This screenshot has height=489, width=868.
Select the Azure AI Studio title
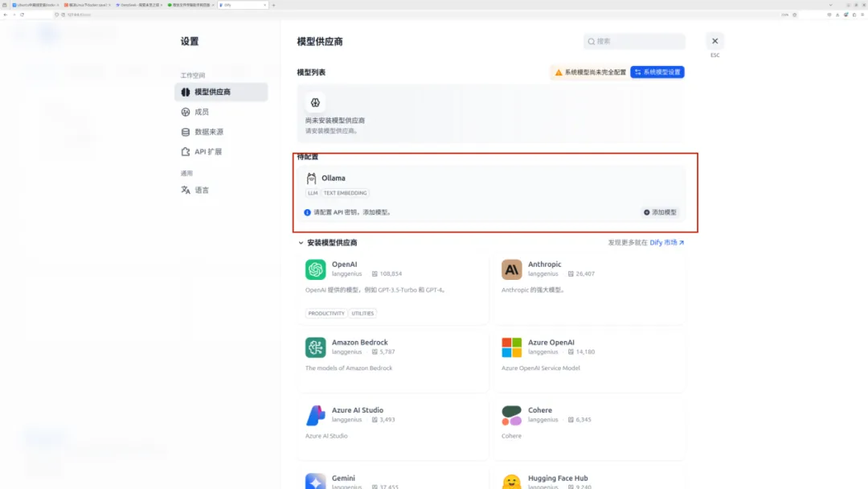(357, 410)
